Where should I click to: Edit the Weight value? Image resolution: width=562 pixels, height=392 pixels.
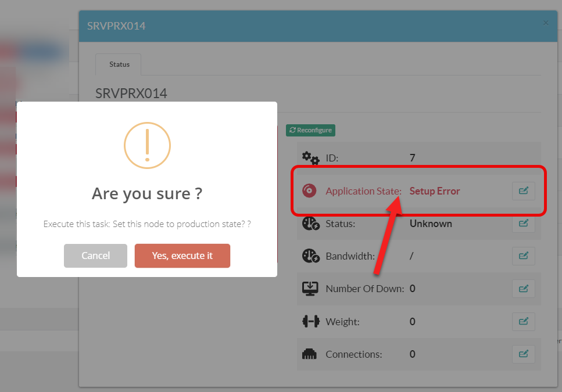[x=523, y=321]
